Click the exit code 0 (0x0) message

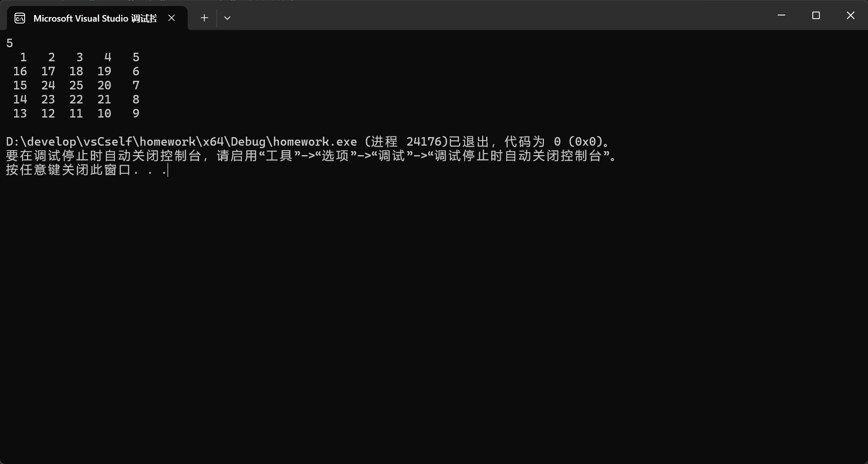(x=577, y=141)
